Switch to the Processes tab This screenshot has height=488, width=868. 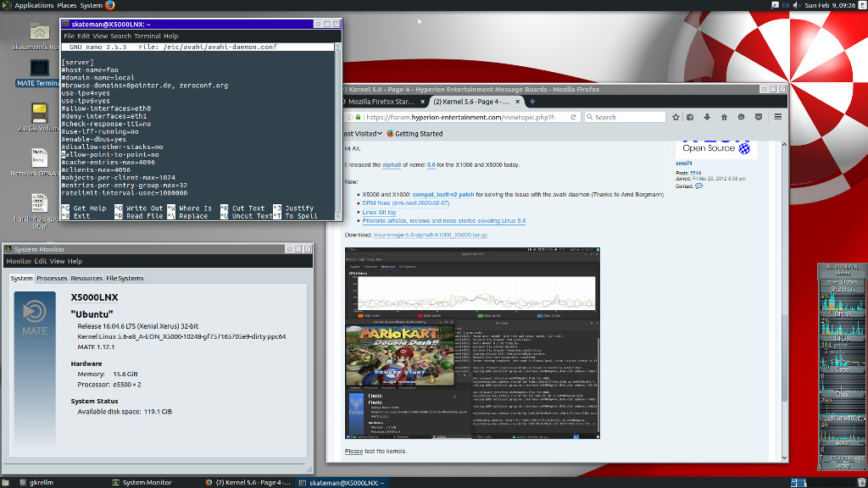(52, 278)
